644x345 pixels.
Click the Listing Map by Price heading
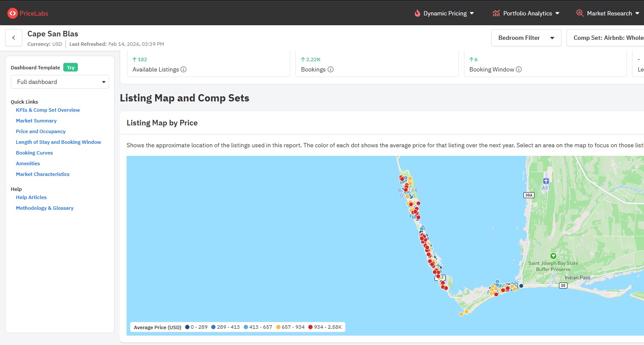point(162,123)
